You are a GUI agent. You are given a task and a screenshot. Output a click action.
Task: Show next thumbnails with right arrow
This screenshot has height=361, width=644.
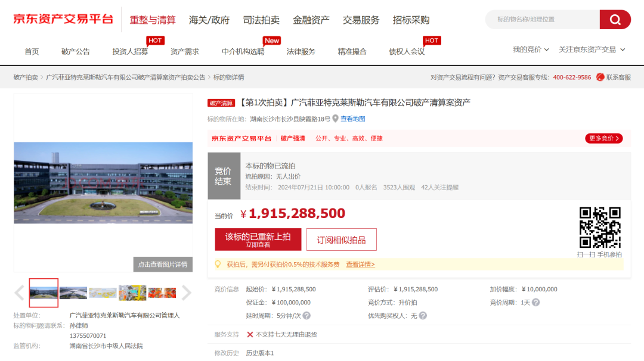click(x=186, y=292)
